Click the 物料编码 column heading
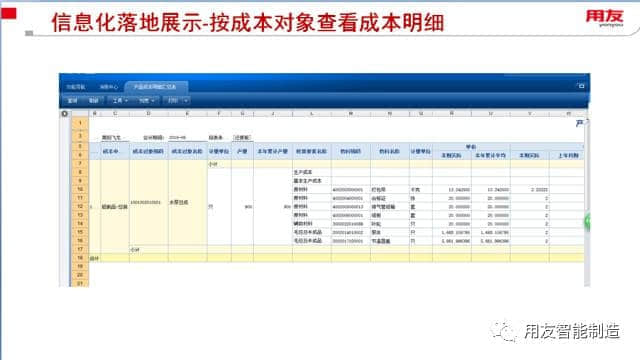 pyautogui.click(x=351, y=151)
